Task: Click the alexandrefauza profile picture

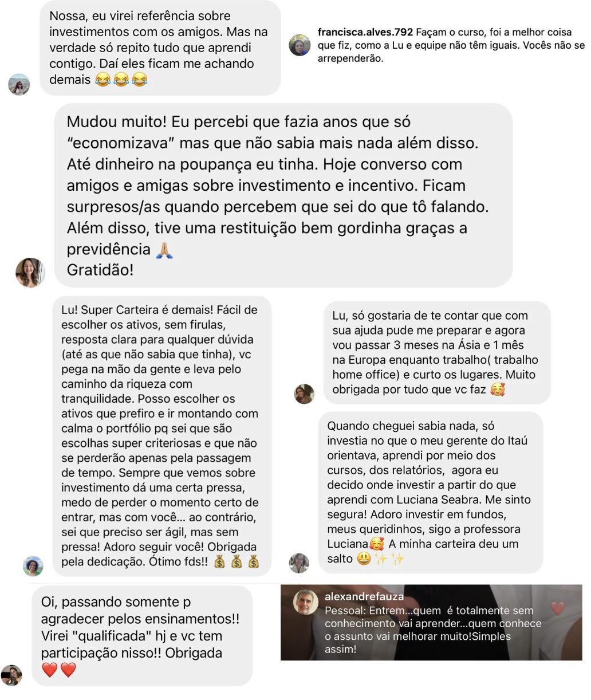Action: 306,602
